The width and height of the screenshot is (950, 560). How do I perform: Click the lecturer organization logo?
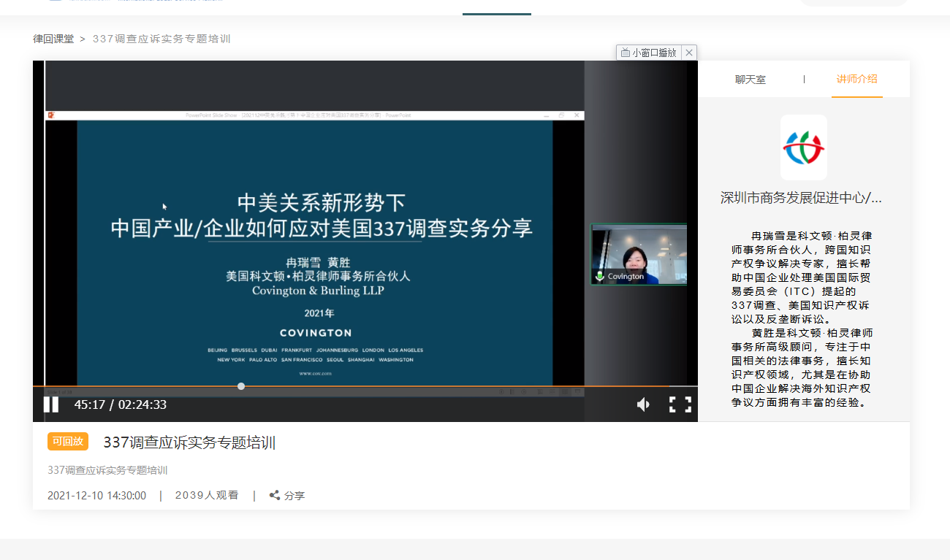[804, 147]
